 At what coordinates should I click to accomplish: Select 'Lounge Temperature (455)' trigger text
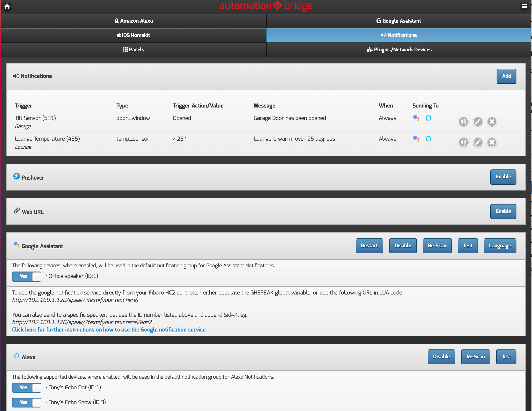(x=47, y=139)
